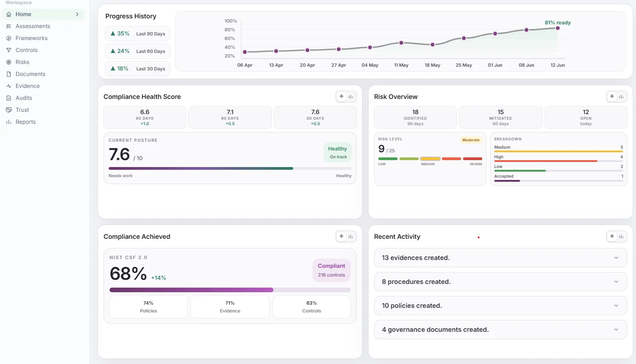The height and width of the screenshot is (364, 636).
Task: Click the 12 Jun chart data point
Action: click(x=558, y=28)
